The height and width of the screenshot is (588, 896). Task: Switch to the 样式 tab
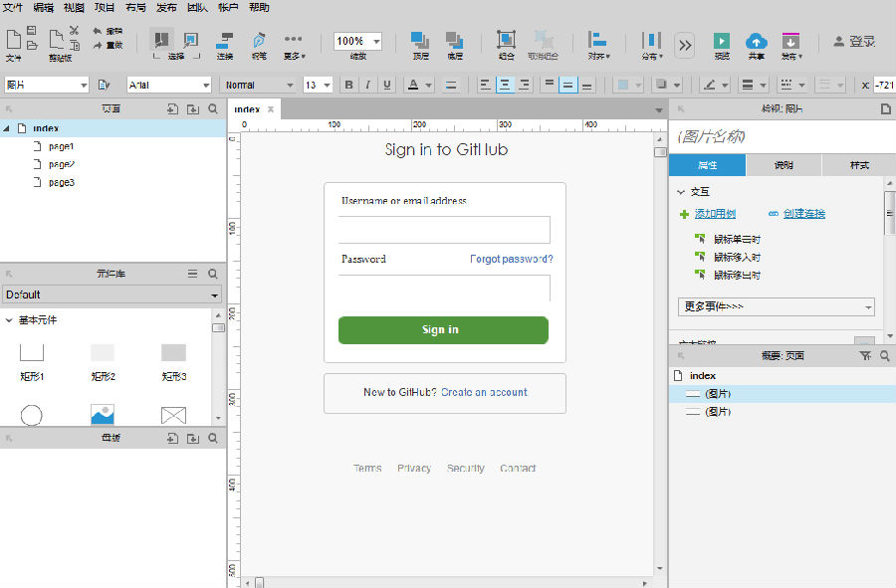coord(859,165)
